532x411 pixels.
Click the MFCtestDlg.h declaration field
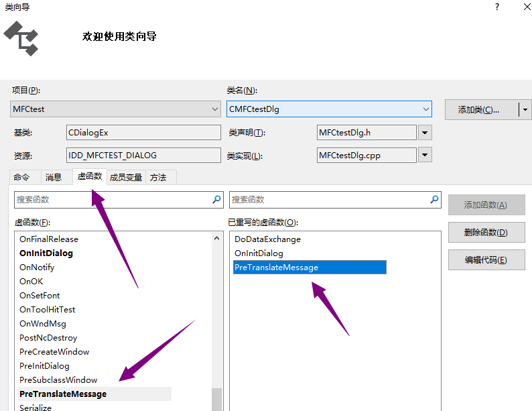pos(367,132)
